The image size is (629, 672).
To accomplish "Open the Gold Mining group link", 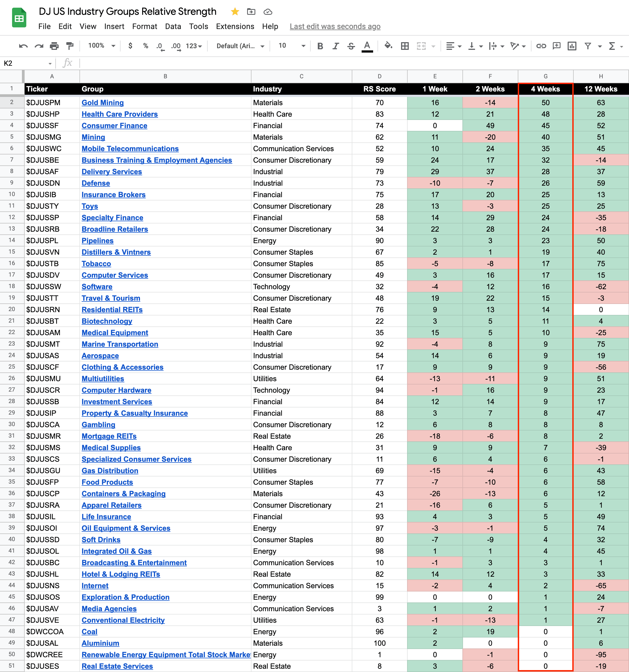I will pos(102,103).
